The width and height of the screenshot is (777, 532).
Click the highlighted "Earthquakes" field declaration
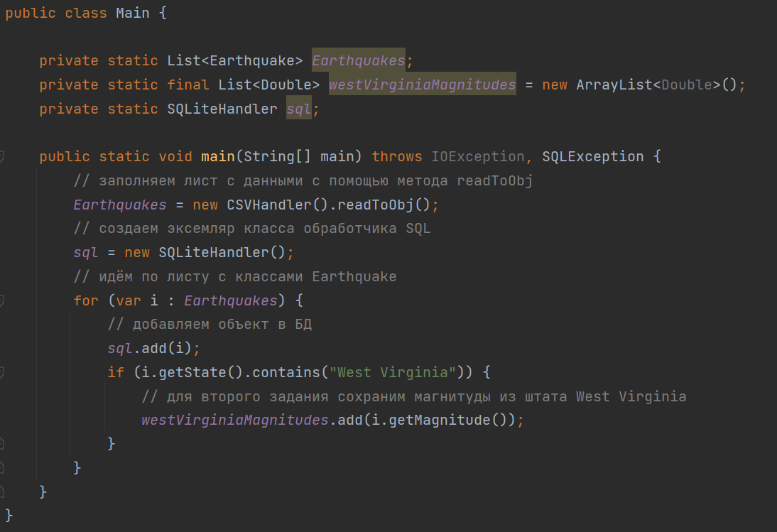click(x=358, y=61)
